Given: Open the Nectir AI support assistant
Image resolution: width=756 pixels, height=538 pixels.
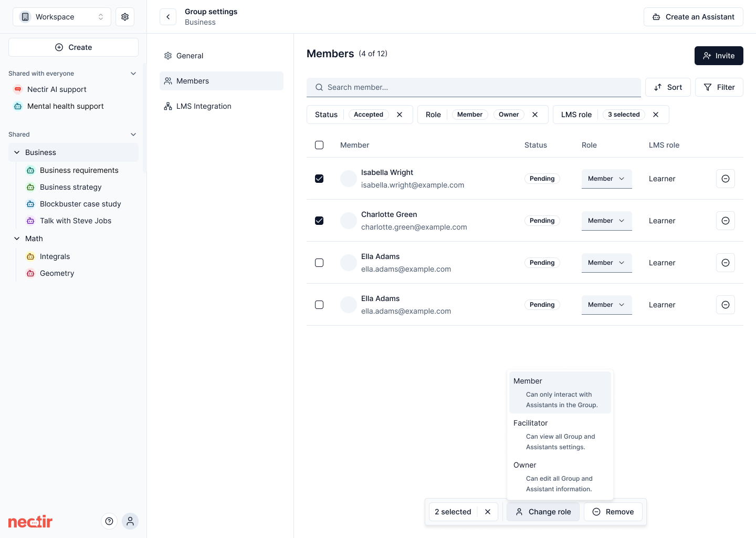Looking at the screenshot, I should tap(57, 89).
